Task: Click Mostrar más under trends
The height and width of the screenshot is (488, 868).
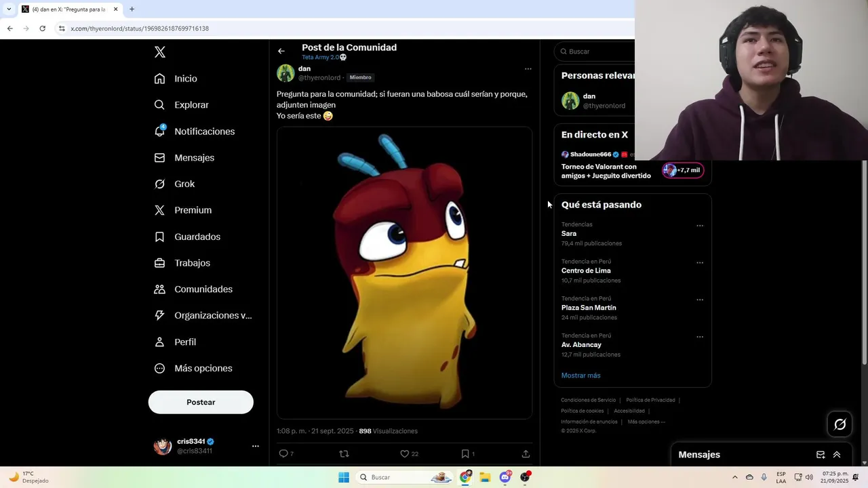Action: click(x=580, y=375)
